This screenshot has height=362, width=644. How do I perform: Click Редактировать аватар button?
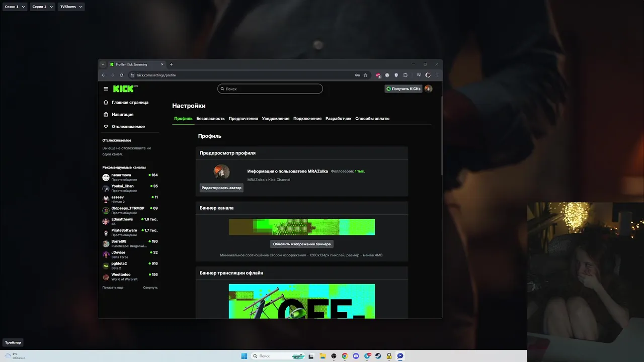221,188
